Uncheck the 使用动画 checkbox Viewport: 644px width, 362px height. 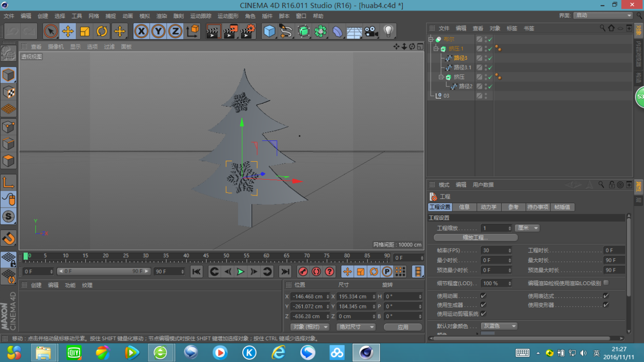click(483, 296)
